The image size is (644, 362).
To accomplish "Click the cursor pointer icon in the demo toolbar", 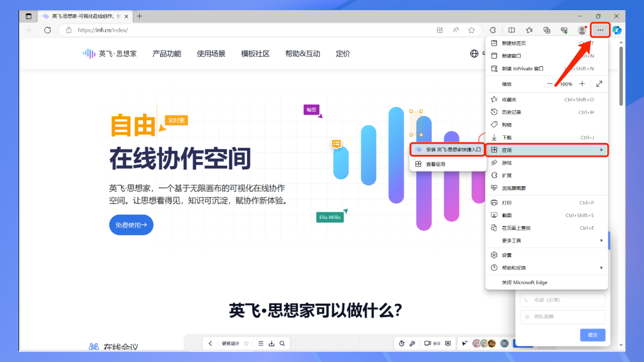I will coord(465,343).
